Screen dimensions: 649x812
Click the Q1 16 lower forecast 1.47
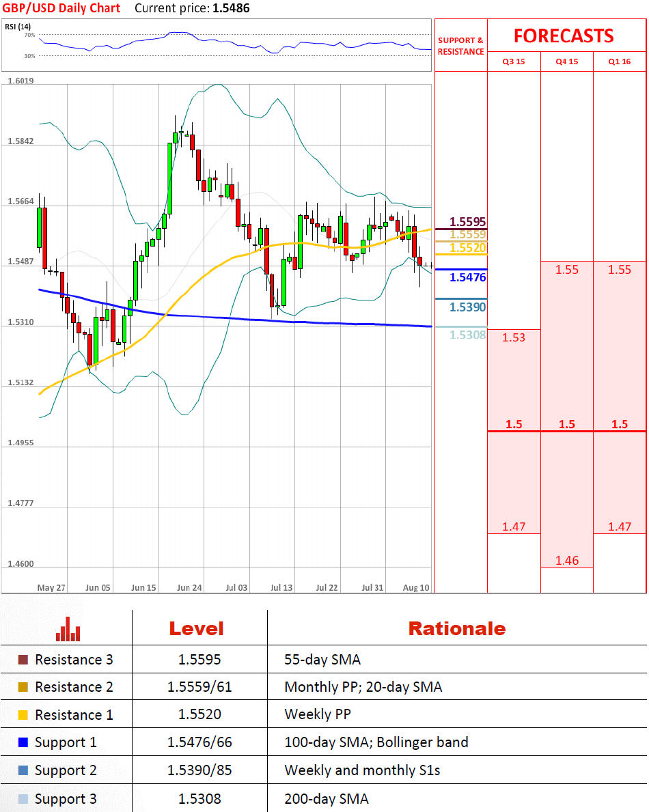pyautogui.click(x=620, y=527)
